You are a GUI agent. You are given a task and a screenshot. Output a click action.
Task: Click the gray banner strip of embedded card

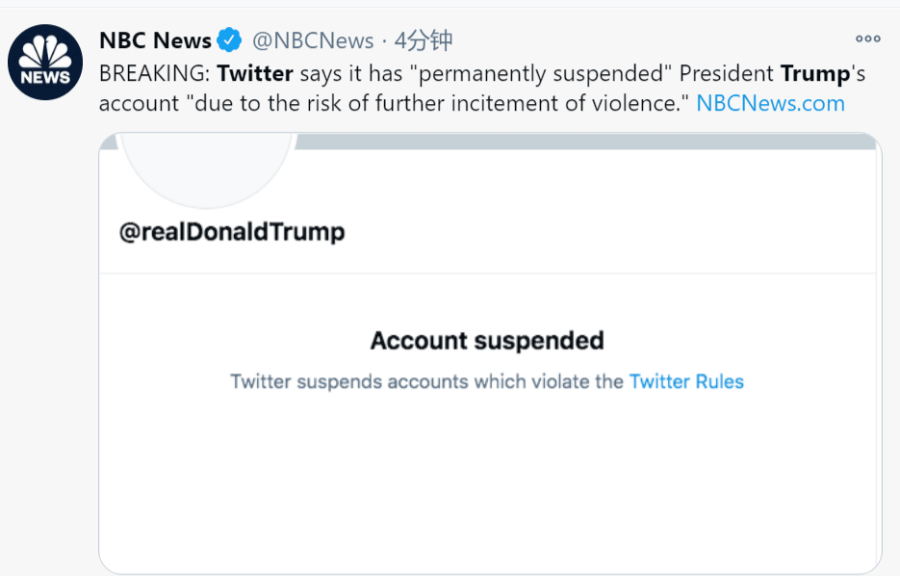(585, 141)
